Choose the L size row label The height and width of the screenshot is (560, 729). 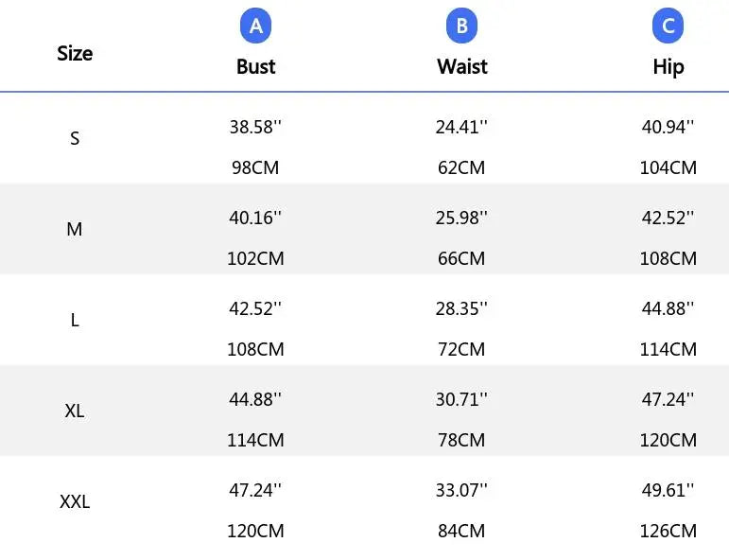(x=75, y=320)
